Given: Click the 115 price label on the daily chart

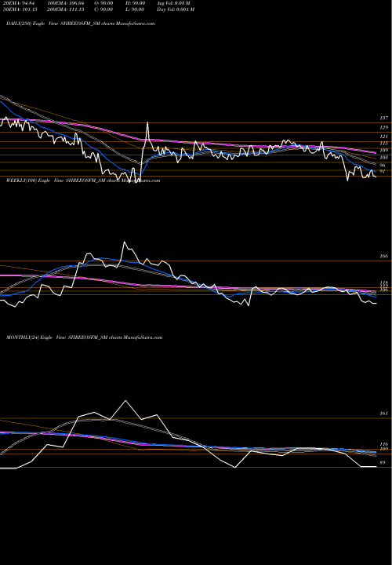Looking at the screenshot, I should [x=384, y=144].
